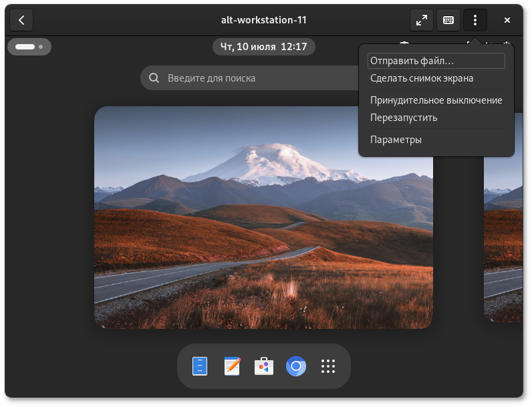Screen dimensions: 532x407
Task: Select the main workspace thumbnail with mountain
Action: [x=263, y=217]
